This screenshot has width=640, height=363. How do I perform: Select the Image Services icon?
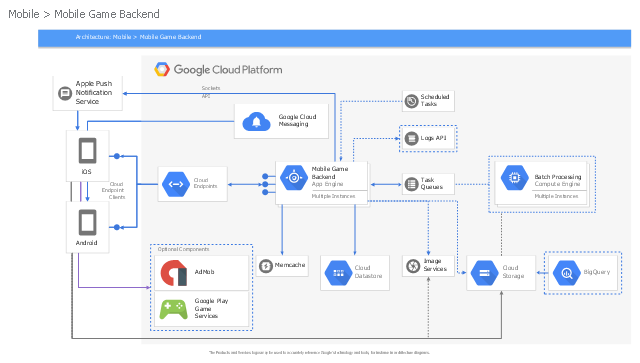point(413,266)
